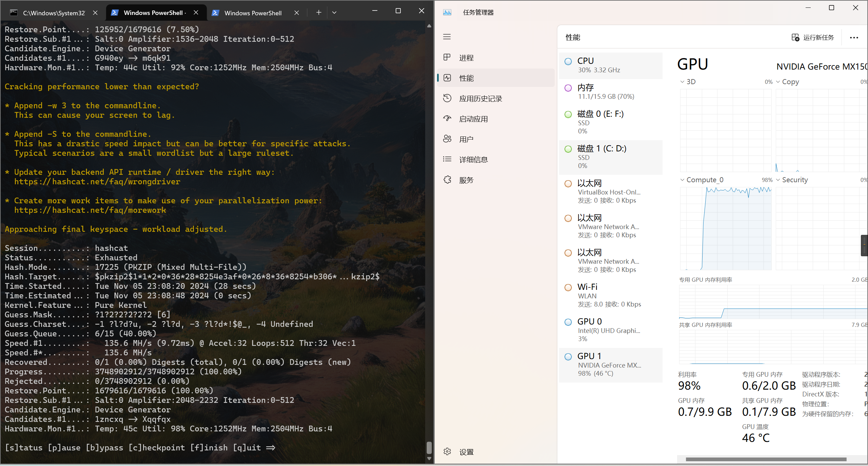Screen dimensions: 868x466
Task: Click the Disk 1 (C: D:) green circle
Action: tap(568, 149)
